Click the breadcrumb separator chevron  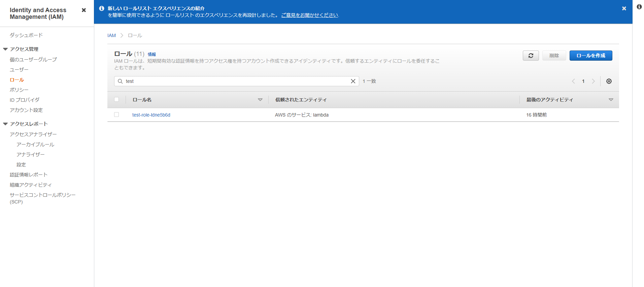(122, 35)
